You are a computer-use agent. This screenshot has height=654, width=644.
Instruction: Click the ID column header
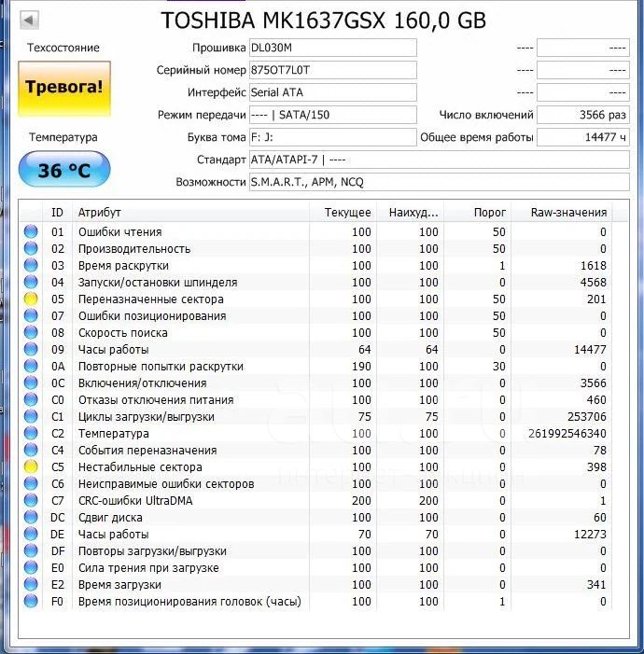coord(57,213)
